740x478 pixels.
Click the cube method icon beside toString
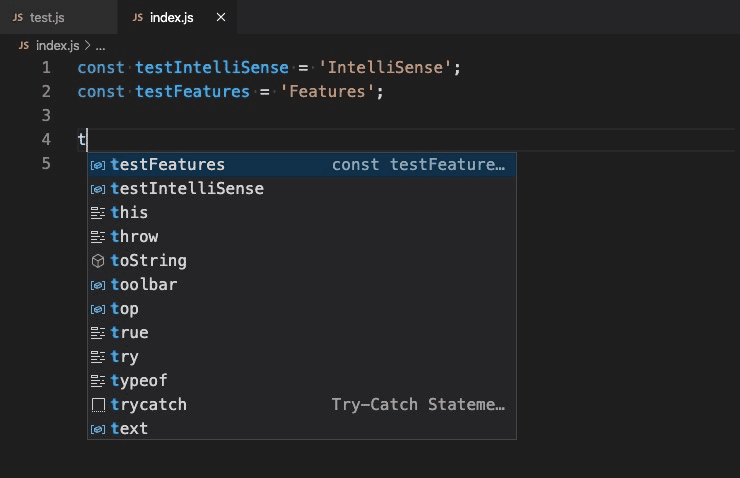(x=98, y=261)
